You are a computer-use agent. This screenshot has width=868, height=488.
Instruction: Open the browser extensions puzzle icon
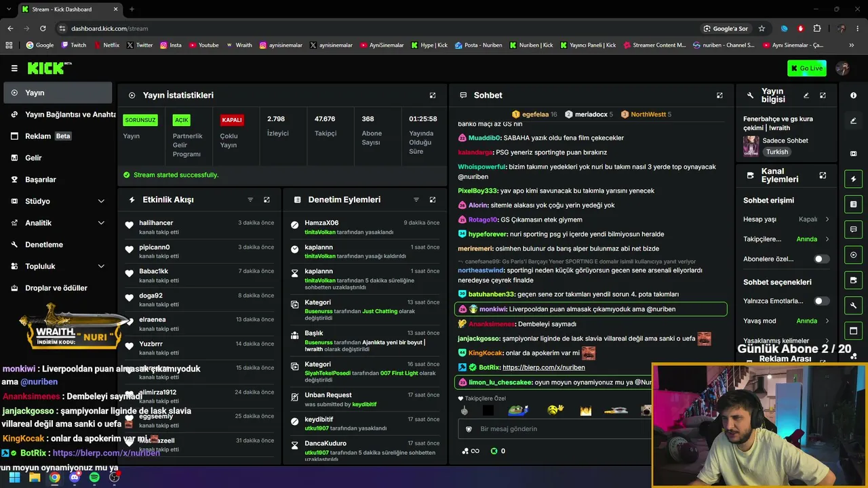tap(817, 28)
